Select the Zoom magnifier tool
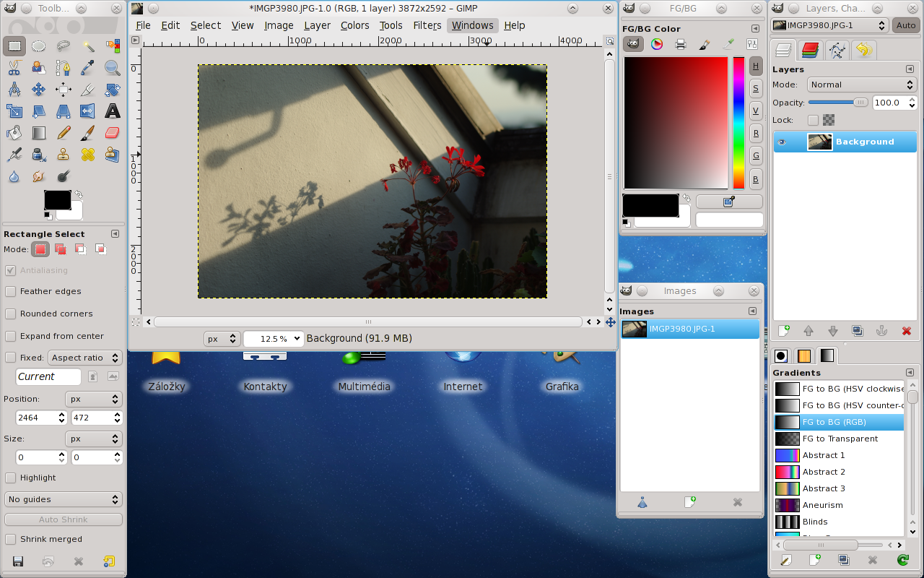 tap(113, 68)
